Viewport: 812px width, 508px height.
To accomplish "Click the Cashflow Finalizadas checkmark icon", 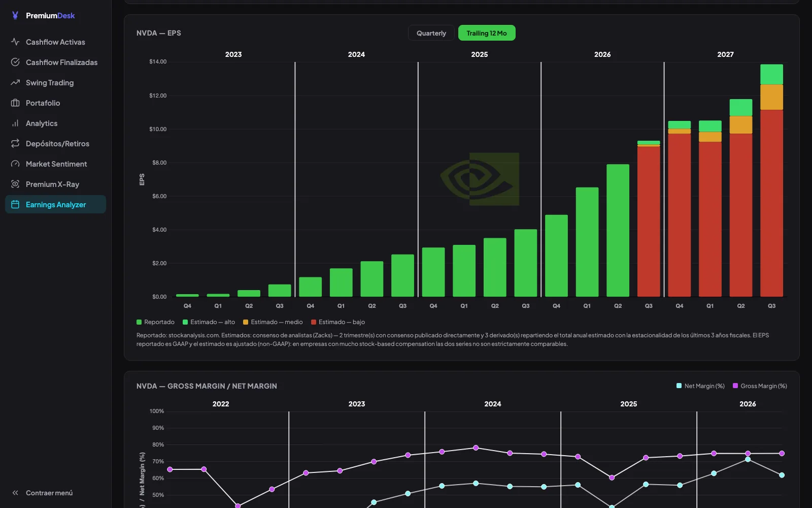I will click(15, 62).
